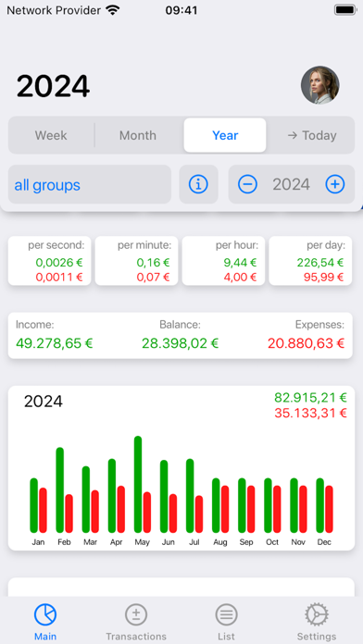Tap the battery status icon

pyautogui.click(x=344, y=10)
